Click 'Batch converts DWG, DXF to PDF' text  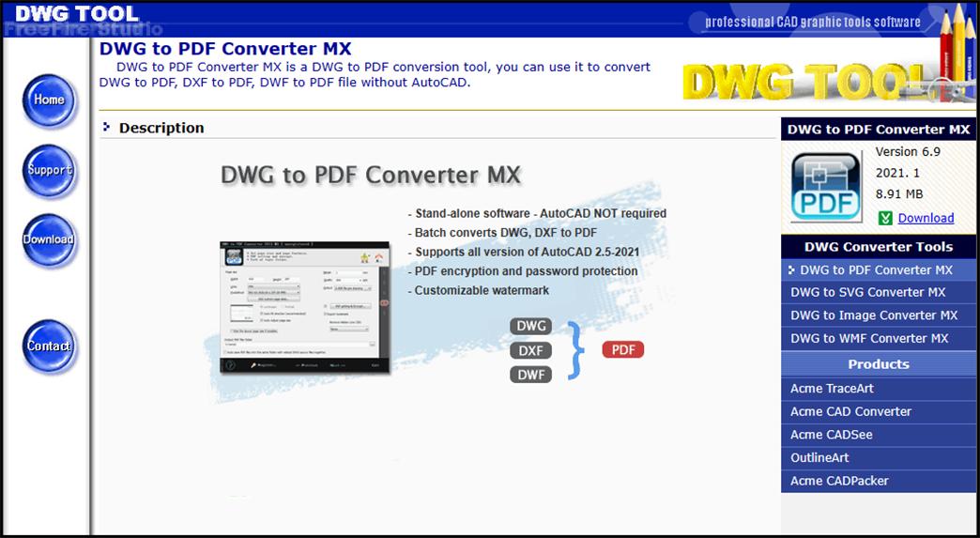click(502, 233)
